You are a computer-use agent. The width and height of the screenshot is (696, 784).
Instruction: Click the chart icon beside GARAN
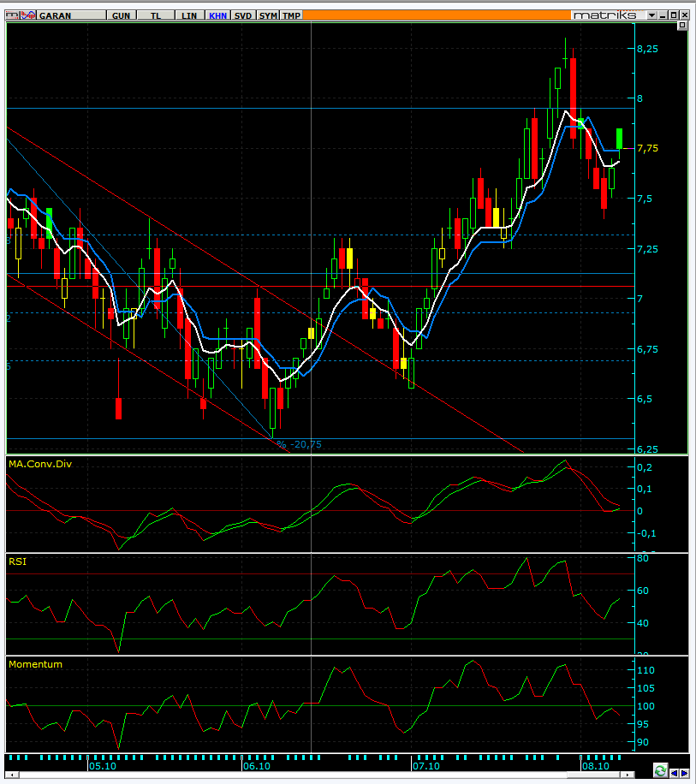click(x=28, y=15)
